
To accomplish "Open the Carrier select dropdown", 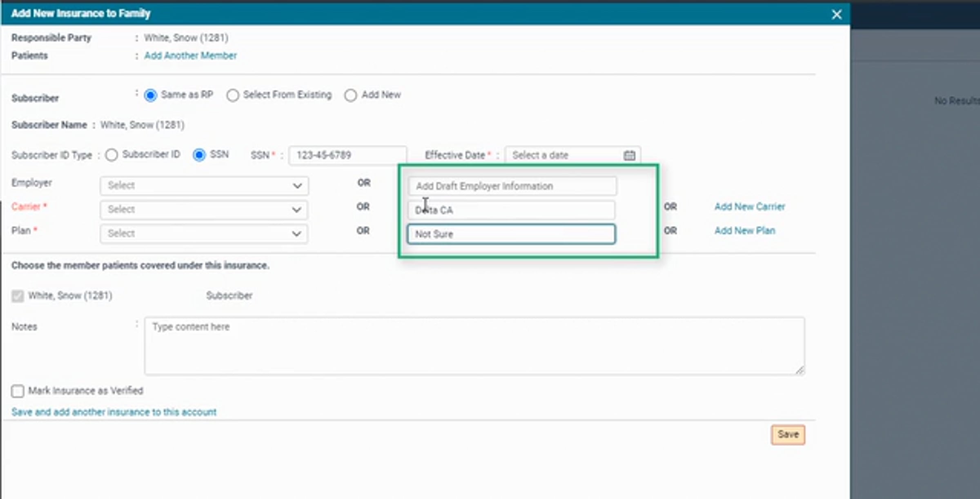I will [x=204, y=210].
